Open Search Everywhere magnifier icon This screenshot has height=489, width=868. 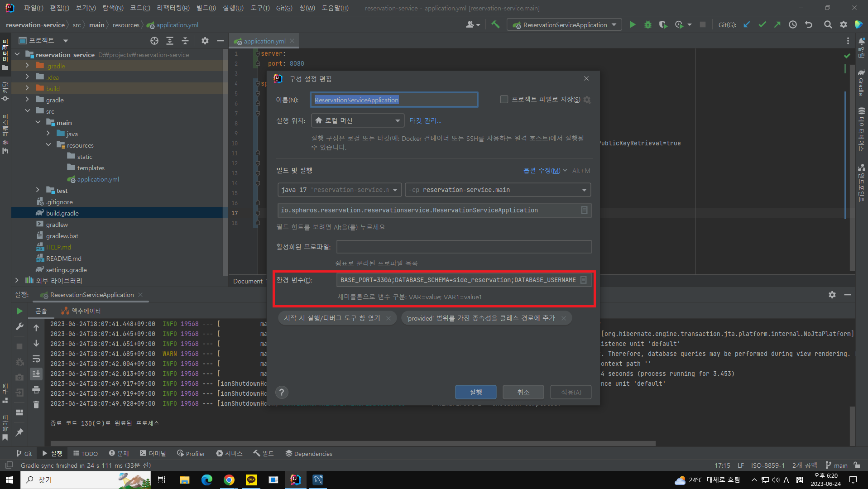click(828, 25)
